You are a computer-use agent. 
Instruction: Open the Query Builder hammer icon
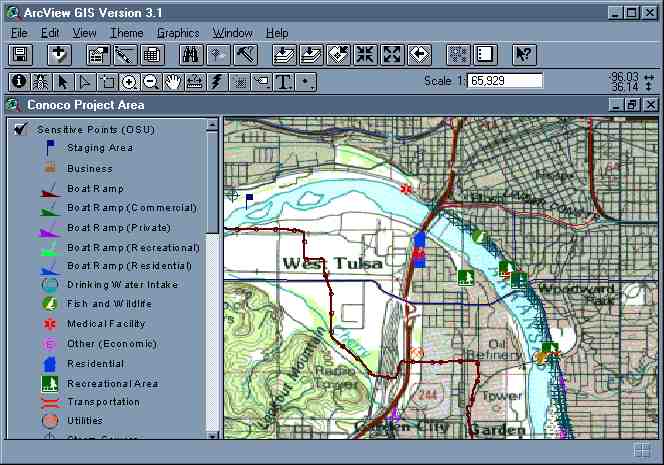tap(245, 55)
